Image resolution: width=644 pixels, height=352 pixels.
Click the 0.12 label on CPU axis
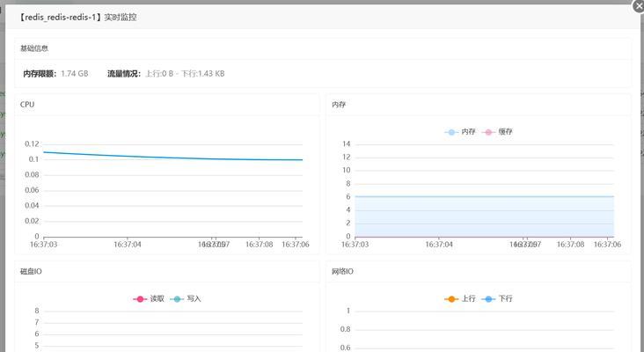point(32,143)
